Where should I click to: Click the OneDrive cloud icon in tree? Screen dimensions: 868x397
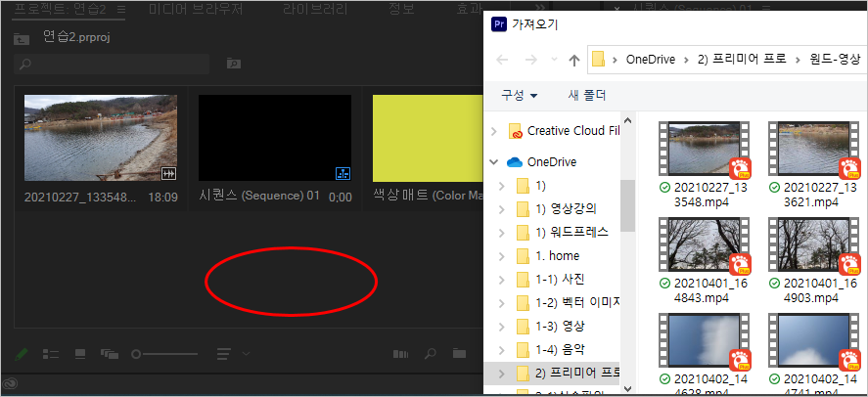(515, 162)
